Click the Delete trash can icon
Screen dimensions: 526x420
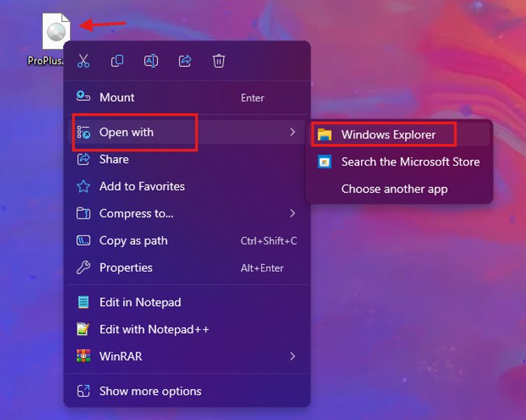[219, 61]
